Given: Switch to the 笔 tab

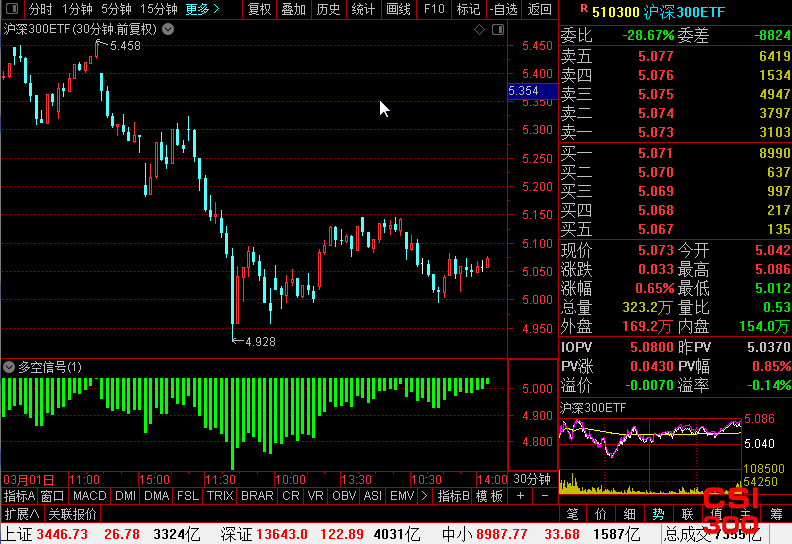Looking at the screenshot, I should (x=572, y=514).
